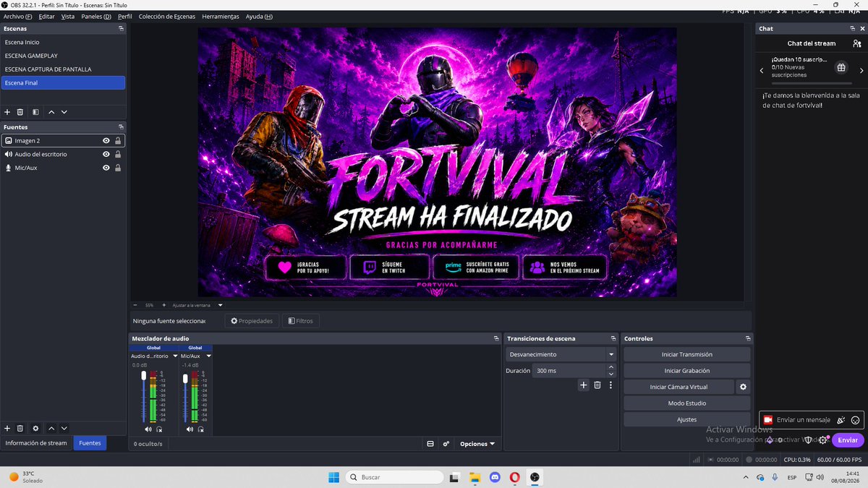This screenshot has height=488, width=868.
Task: Move source up in Fuentes list
Action: 51,429
